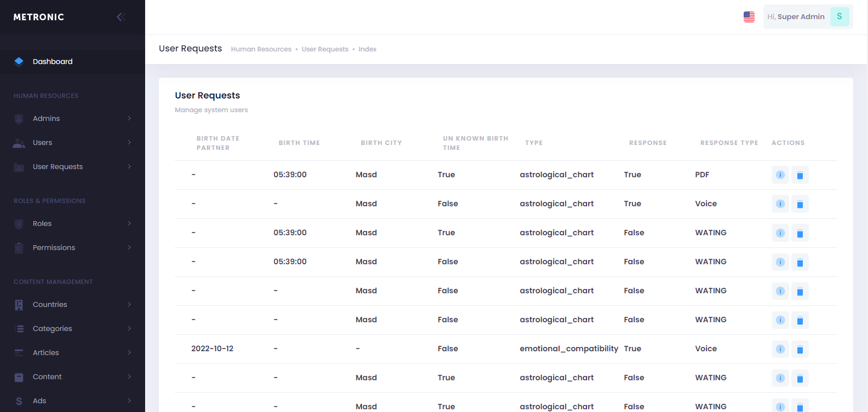Image resolution: width=868 pixels, height=412 pixels.
Task: Click the trash icon in second row
Action: 800,204
